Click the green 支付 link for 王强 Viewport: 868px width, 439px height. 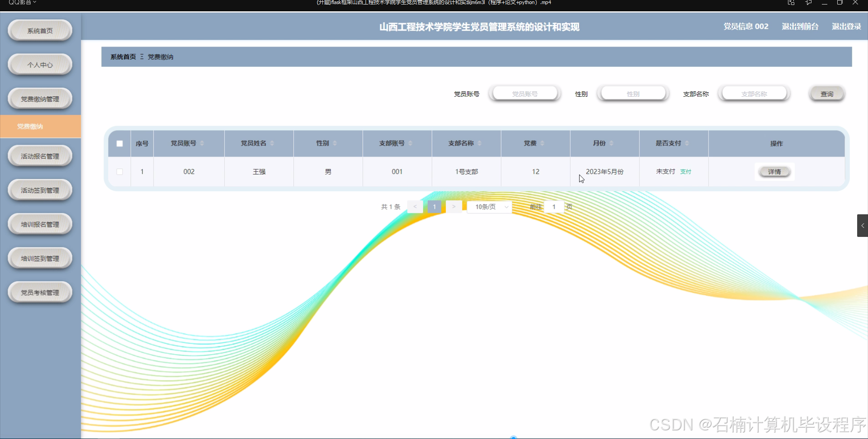point(686,172)
